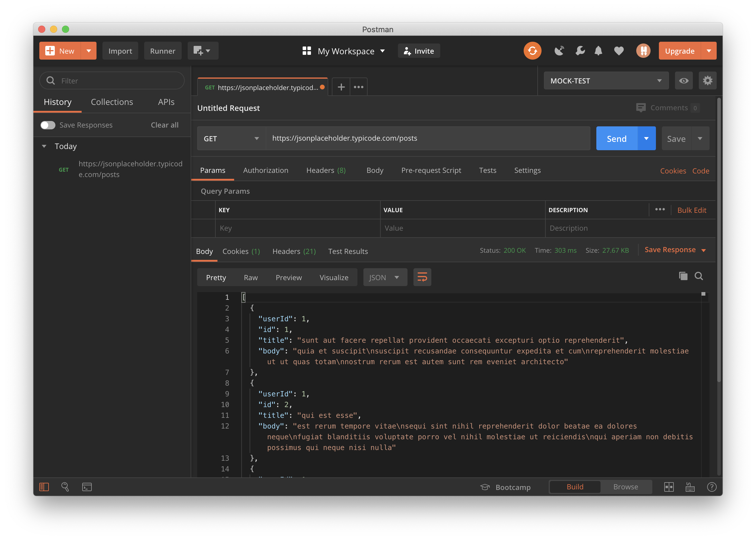
Task: Click the blue Send button
Action: point(616,139)
